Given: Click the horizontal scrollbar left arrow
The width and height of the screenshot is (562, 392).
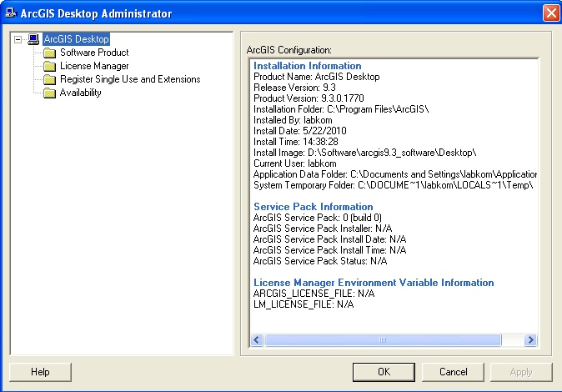Looking at the screenshot, I should (x=257, y=339).
